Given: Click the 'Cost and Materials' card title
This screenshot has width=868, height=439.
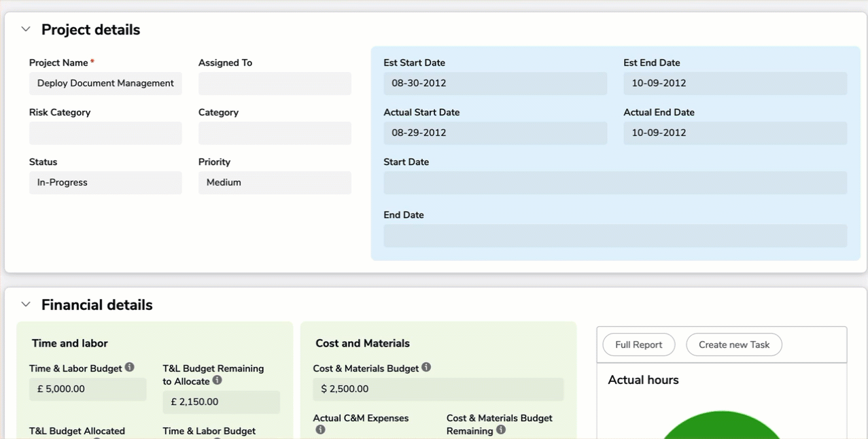Looking at the screenshot, I should coord(363,343).
